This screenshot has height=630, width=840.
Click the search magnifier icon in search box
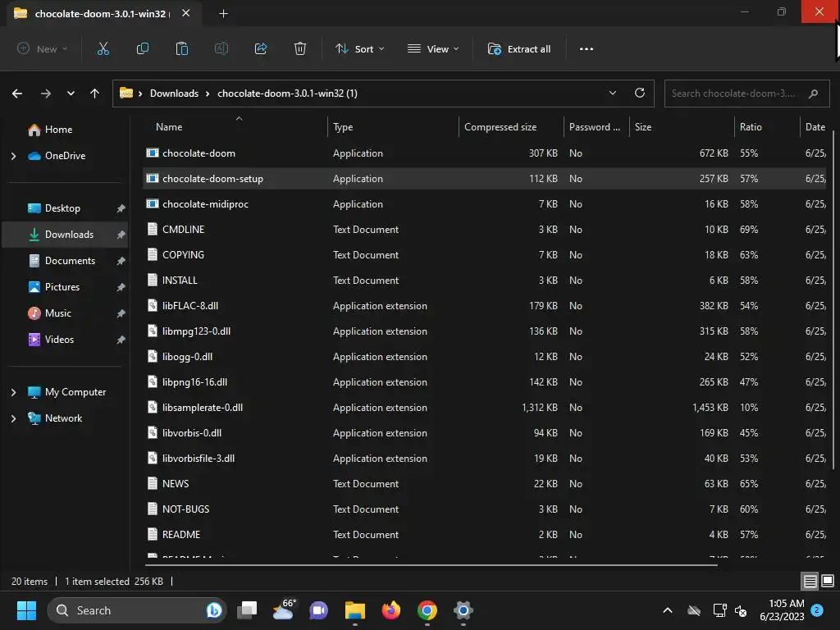[813, 94]
